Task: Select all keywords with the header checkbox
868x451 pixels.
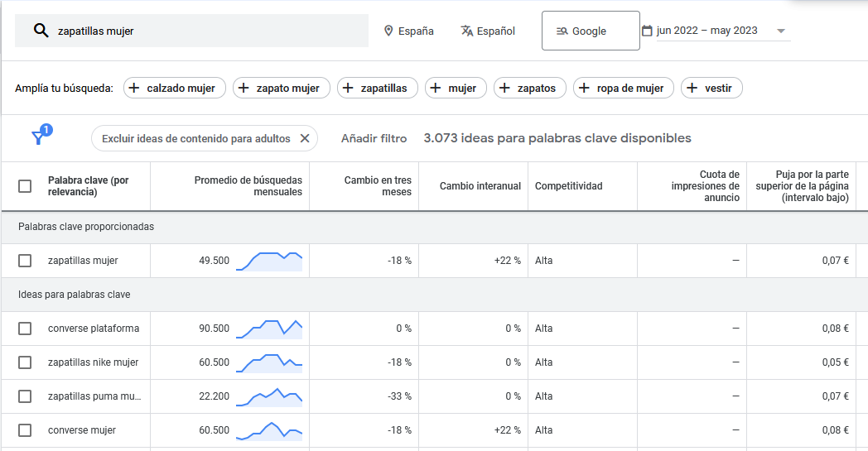Action: 25,186
